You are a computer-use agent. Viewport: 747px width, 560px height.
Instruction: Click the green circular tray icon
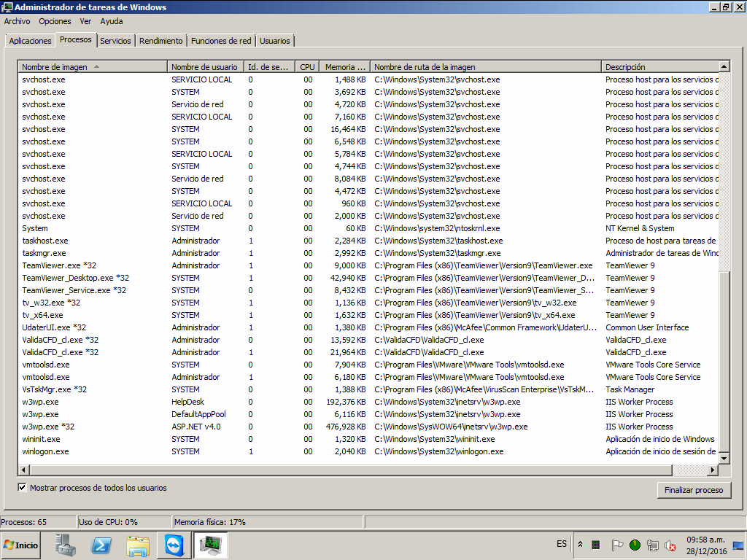tap(635, 545)
